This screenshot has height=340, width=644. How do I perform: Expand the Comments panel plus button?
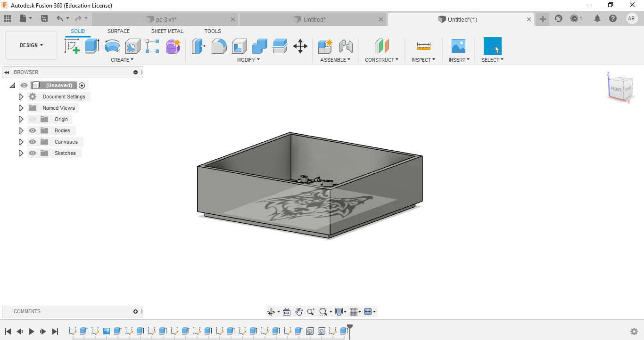136,312
